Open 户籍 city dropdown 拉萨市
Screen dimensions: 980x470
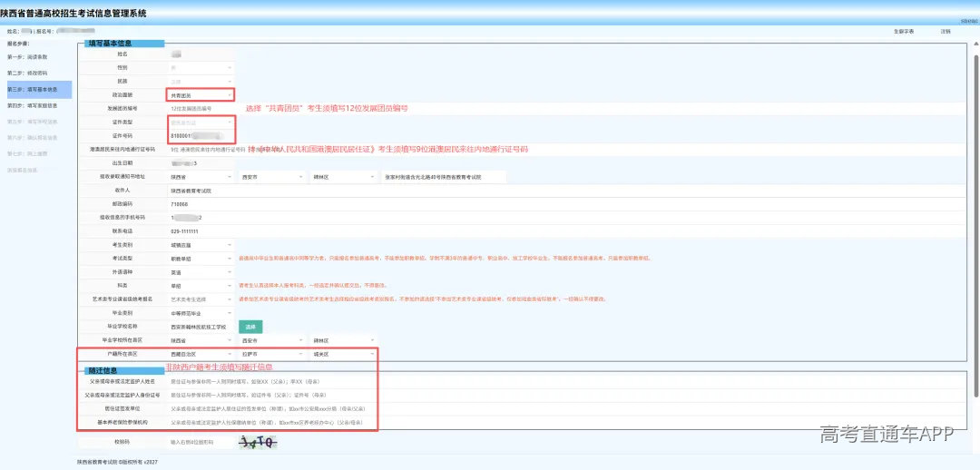pos(272,355)
